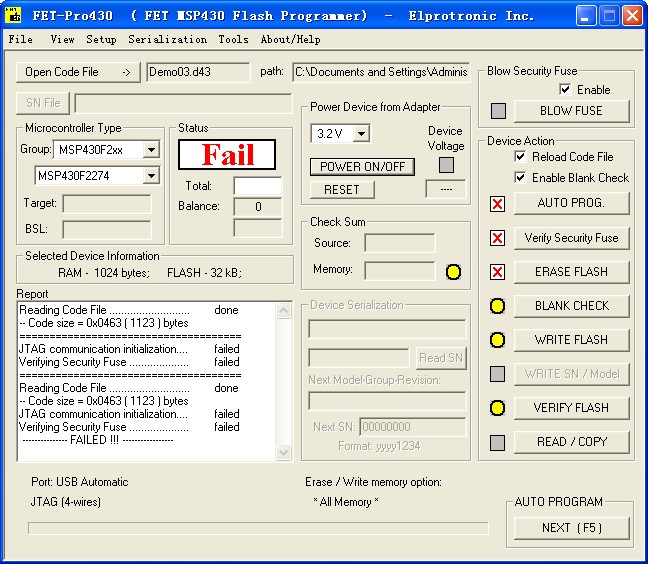The image size is (648, 564).
Task: Click the gray indicator beside READ / COPY
Action: [x=497, y=443]
